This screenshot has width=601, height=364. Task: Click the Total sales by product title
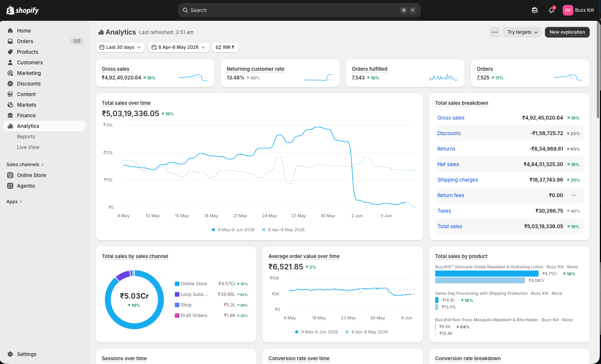pos(461,256)
